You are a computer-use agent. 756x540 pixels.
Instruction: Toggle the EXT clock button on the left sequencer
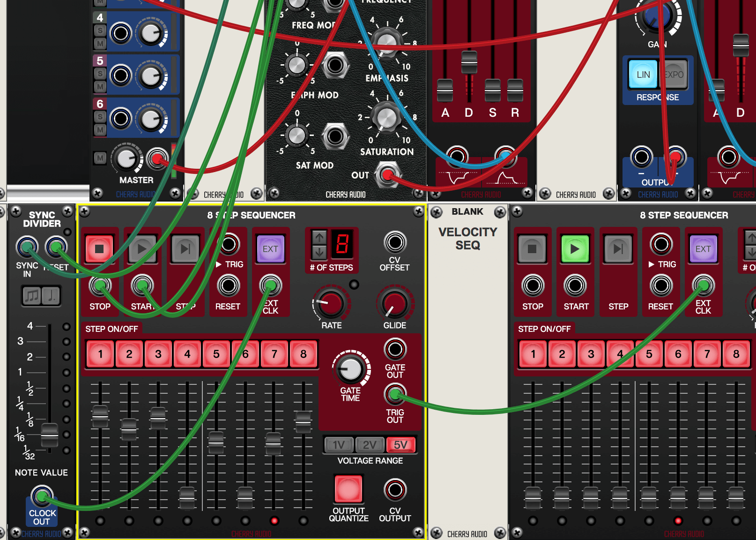click(270, 249)
